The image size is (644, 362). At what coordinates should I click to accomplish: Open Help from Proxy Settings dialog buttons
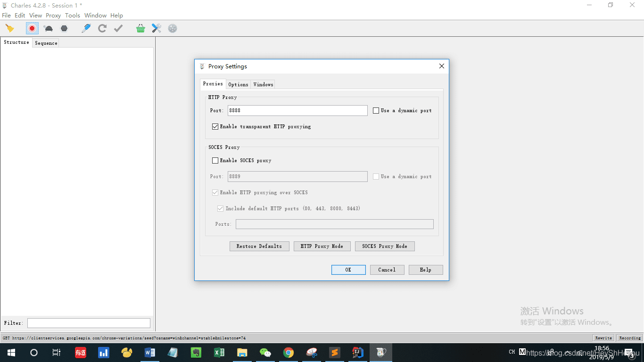click(425, 270)
